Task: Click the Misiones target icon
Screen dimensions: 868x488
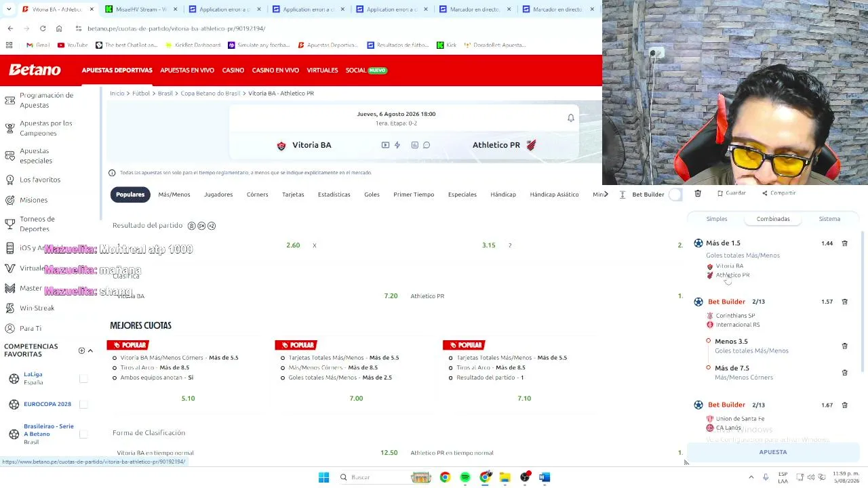Action: click(x=9, y=200)
